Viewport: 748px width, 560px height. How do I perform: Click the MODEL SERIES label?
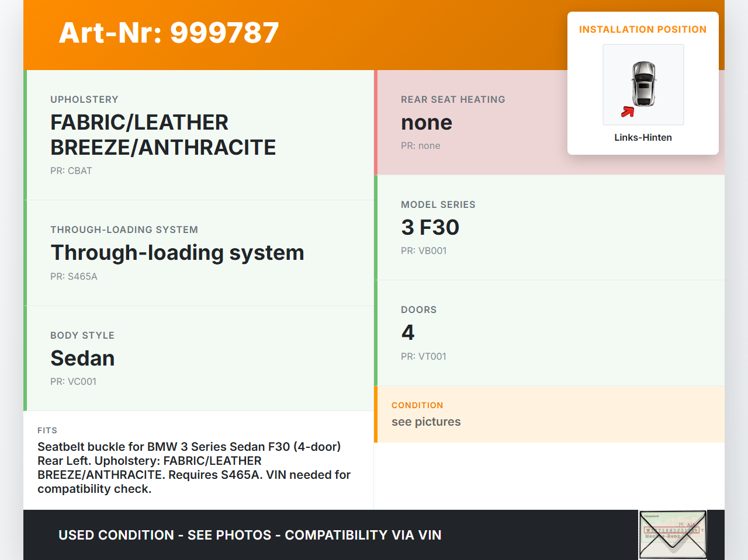pos(438,204)
